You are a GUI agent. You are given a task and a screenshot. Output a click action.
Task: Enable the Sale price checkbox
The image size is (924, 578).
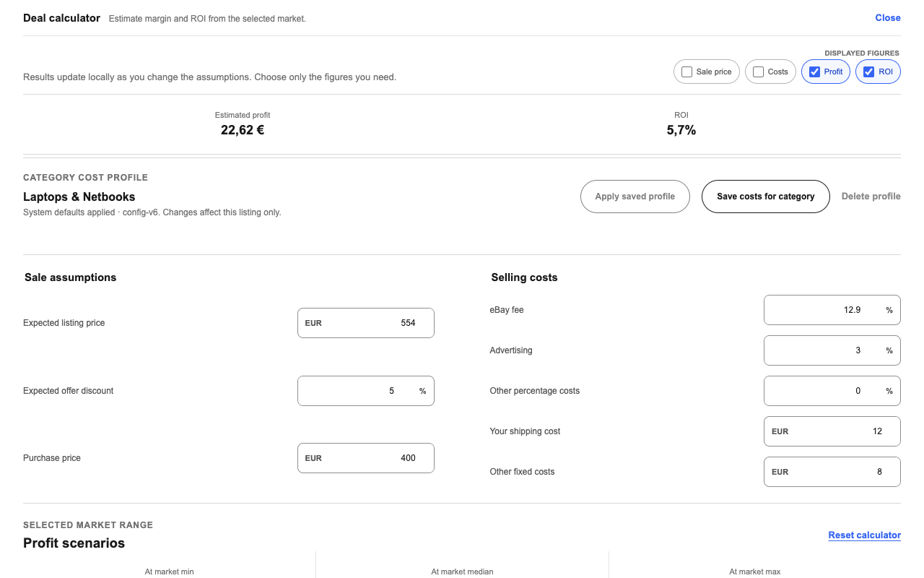(x=687, y=72)
